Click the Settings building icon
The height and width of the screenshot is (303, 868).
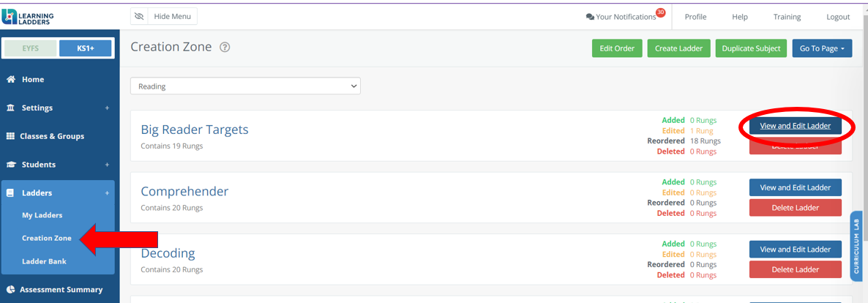10,108
